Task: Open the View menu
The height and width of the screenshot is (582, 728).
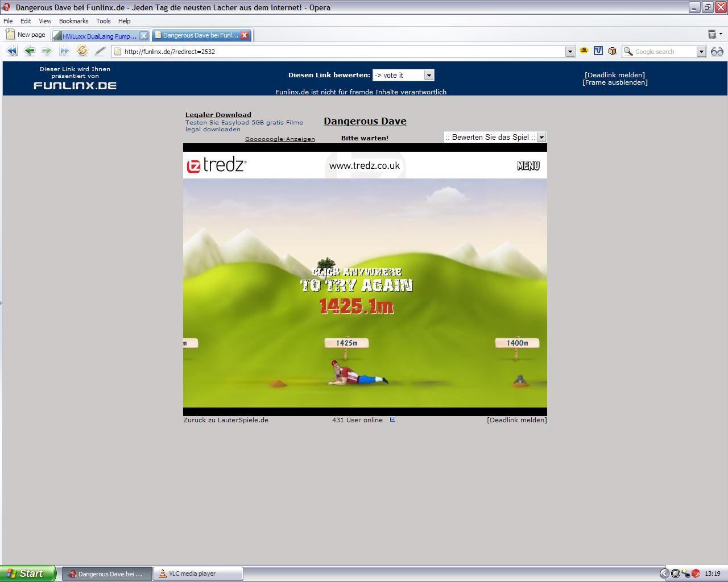Action: 45,21
